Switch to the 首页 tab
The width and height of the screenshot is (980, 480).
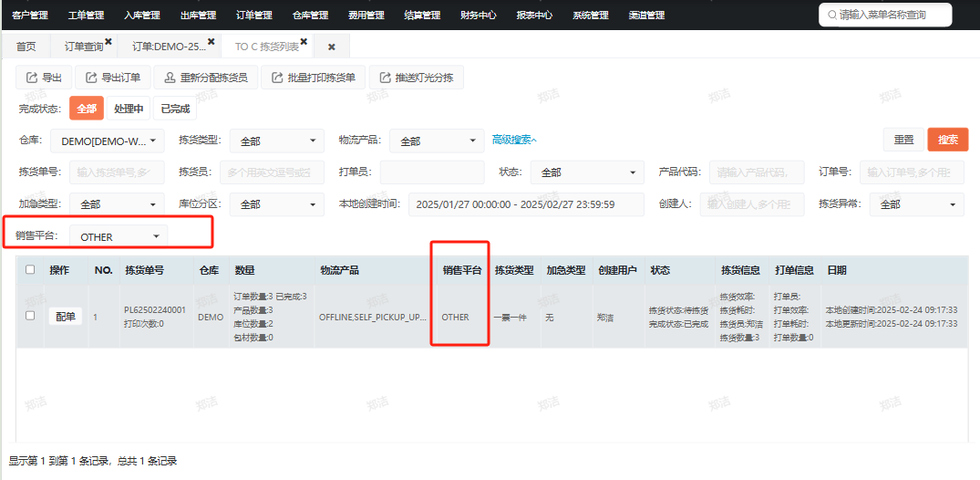click(26, 47)
